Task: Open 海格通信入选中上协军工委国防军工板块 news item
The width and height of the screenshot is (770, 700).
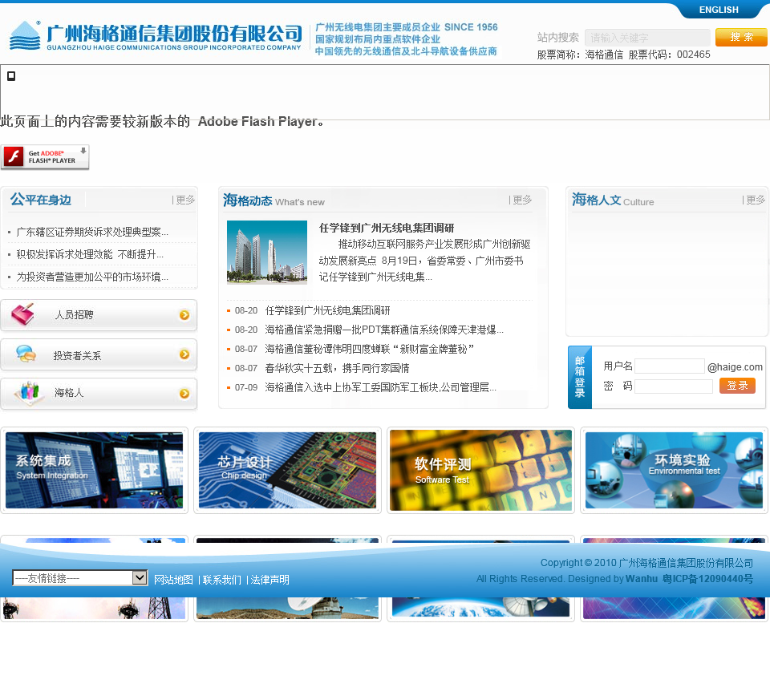Action: tap(380, 388)
